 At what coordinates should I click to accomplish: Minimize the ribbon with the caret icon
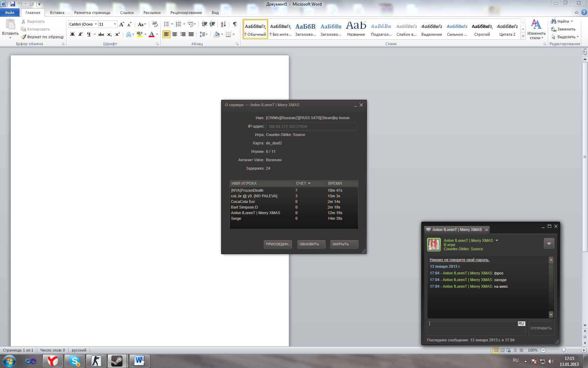[x=576, y=13]
